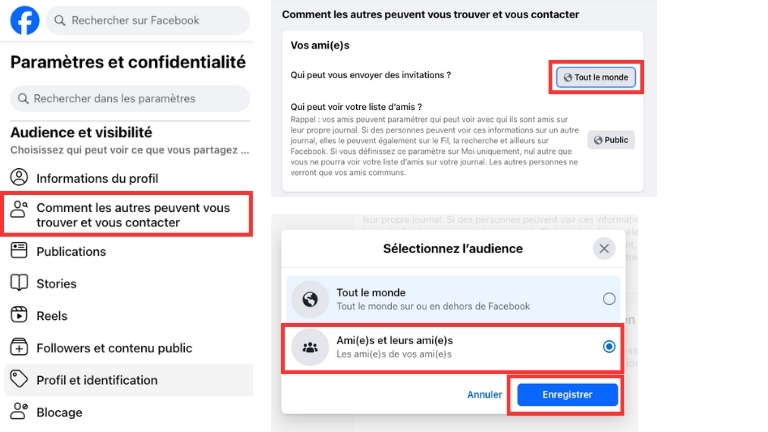
Task: Click the Blocage sidebar icon
Action: 19,411
